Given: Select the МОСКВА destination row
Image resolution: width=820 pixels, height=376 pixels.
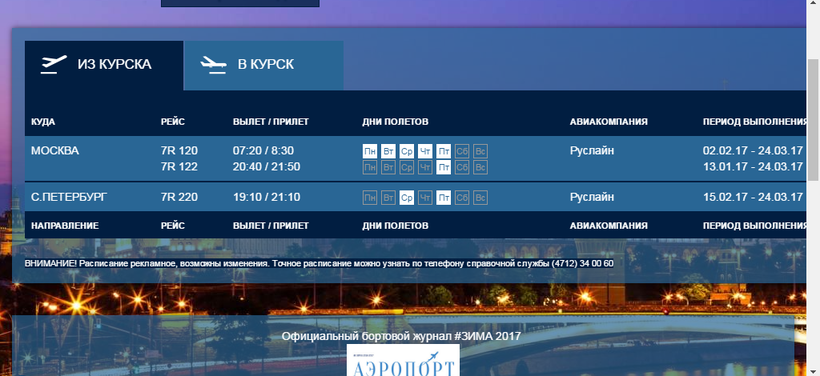Looking at the screenshot, I should 415,159.
